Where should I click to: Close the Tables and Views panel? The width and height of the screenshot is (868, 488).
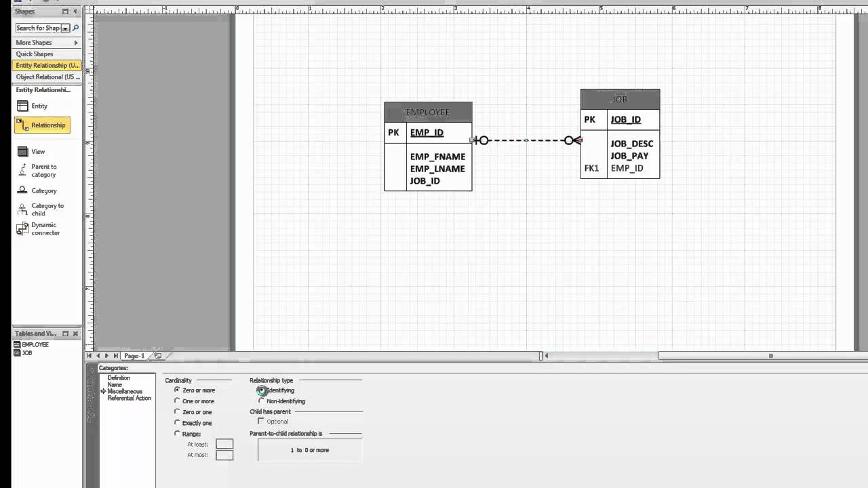[x=75, y=333]
